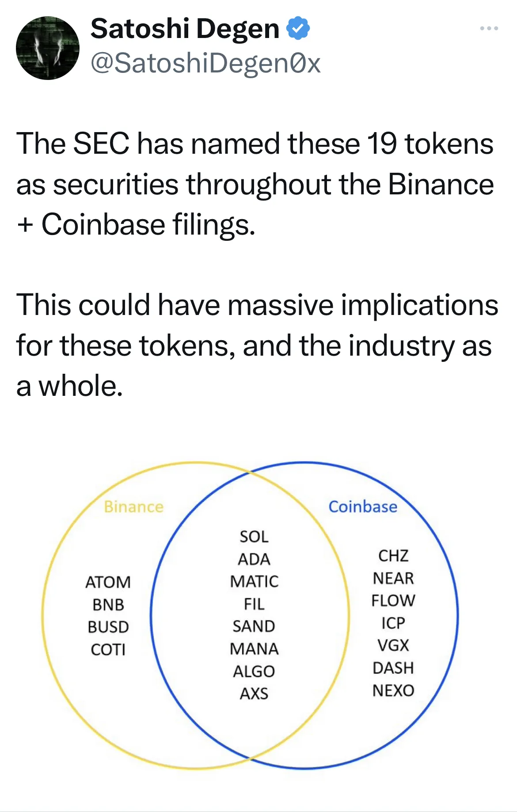Select the AXS token at the intersection bottom
Image resolution: width=517 pixels, height=812 pixels.
point(254,694)
